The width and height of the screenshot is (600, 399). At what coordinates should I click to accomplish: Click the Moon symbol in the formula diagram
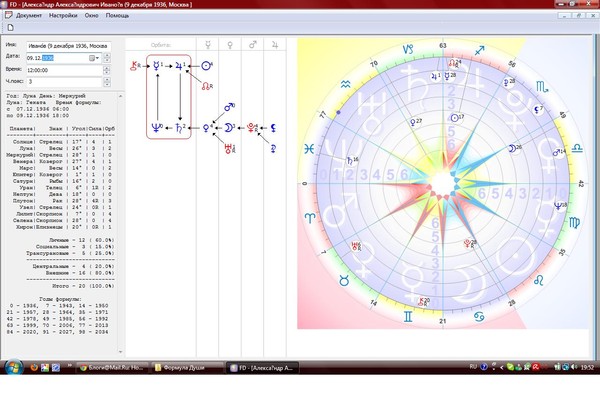(229, 127)
